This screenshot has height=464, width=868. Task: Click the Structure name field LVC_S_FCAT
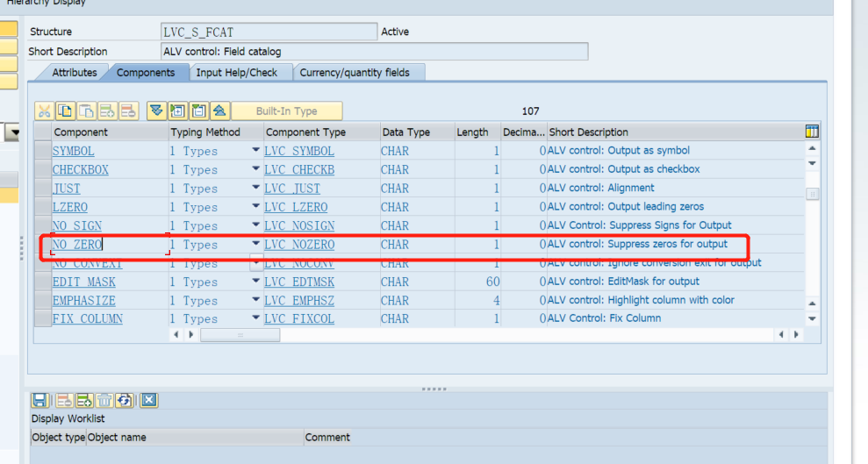[x=269, y=32]
